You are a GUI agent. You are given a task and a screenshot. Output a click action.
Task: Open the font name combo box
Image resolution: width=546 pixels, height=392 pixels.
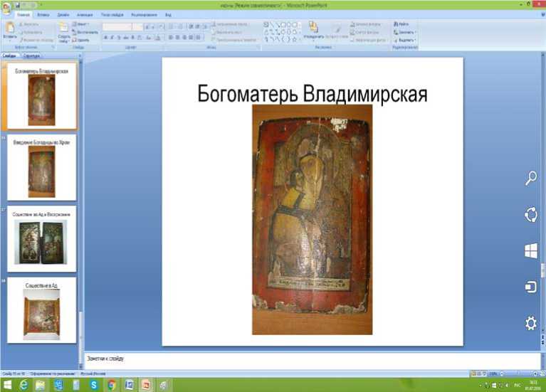[117, 27]
